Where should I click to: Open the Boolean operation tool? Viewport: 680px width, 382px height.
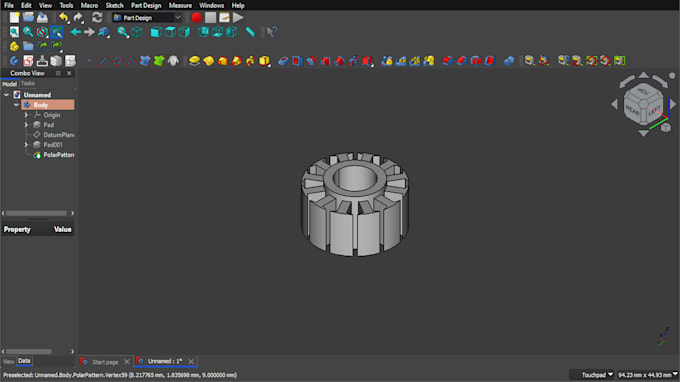click(509, 61)
